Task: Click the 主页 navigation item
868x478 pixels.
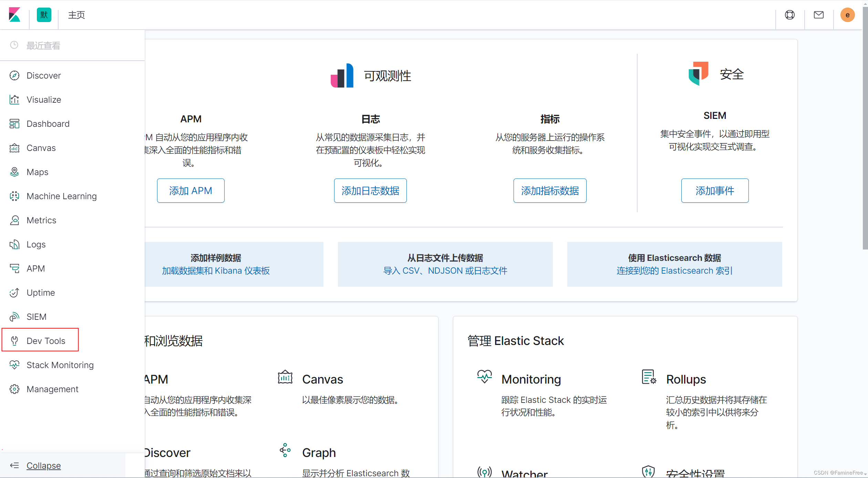Action: coord(76,15)
